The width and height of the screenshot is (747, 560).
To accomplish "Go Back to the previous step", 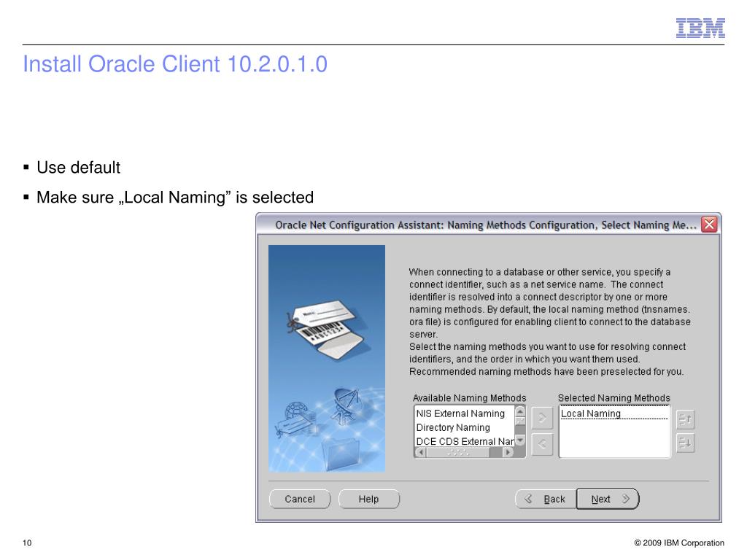I will coord(546,499).
